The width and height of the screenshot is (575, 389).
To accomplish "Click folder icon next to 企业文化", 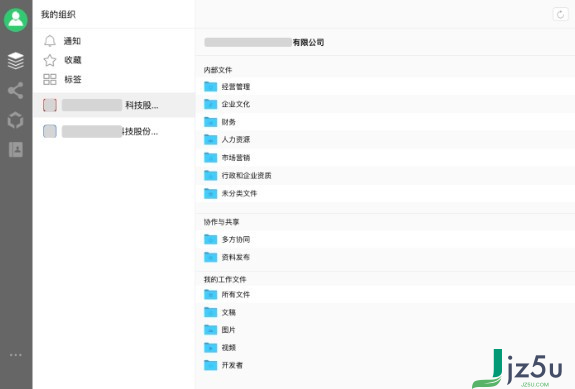I will 210,104.
